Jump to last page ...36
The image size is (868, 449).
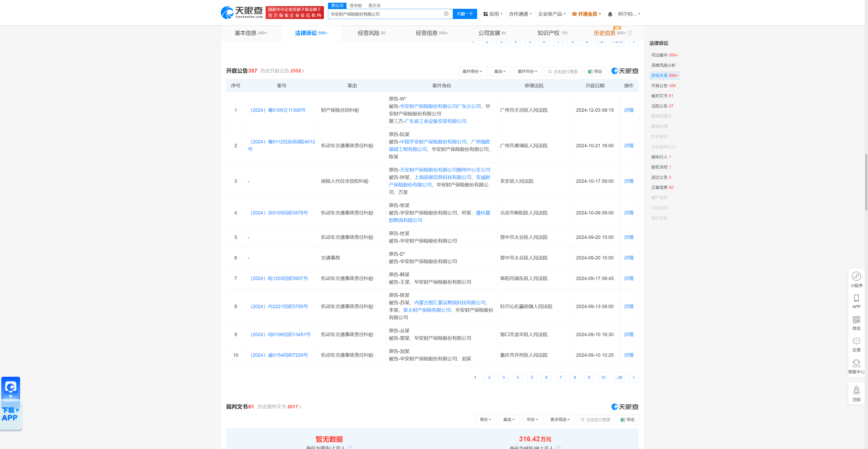(x=618, y=378)
